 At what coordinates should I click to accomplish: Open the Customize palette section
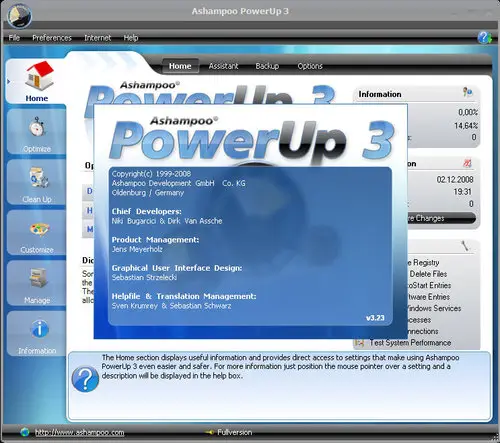pos(37,233)
